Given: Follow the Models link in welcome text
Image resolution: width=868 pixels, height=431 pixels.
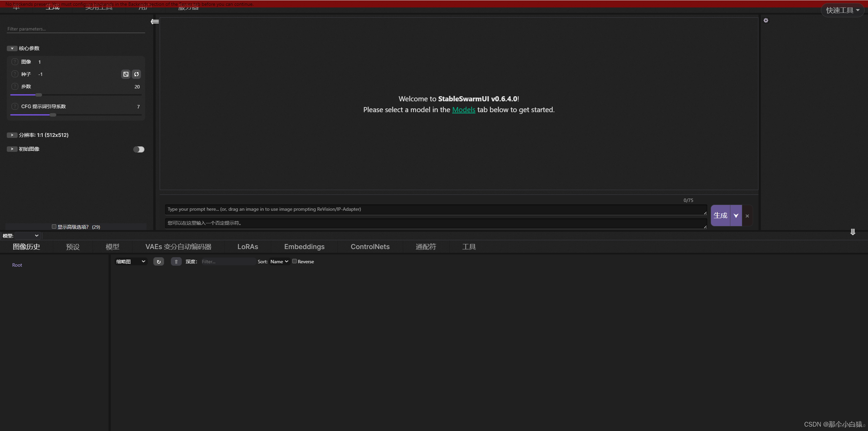Looking at the screenshot, I should click(463, 110).
